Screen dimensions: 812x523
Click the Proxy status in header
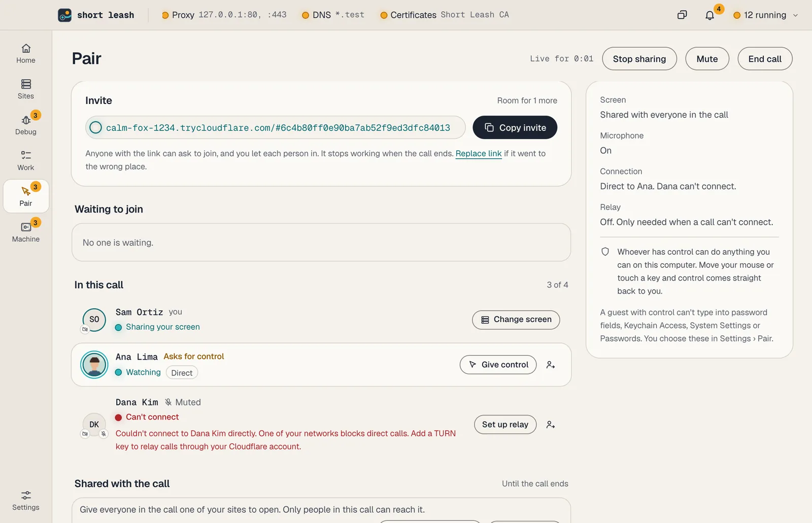click(224, 15)
